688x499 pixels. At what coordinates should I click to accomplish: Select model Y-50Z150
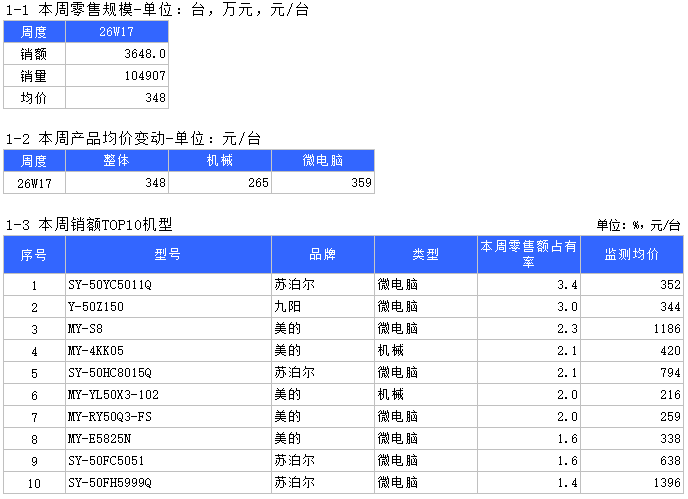(x=96, y=307)
